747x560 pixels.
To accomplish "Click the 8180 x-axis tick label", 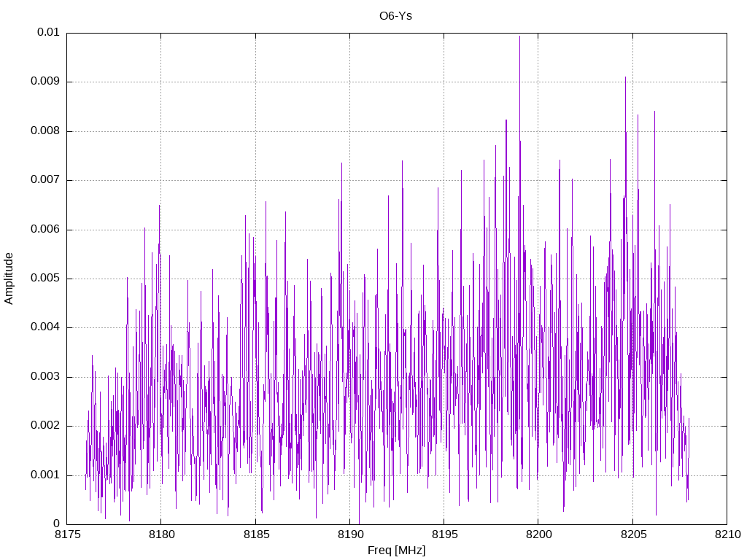I will click(x=161, y=534).
